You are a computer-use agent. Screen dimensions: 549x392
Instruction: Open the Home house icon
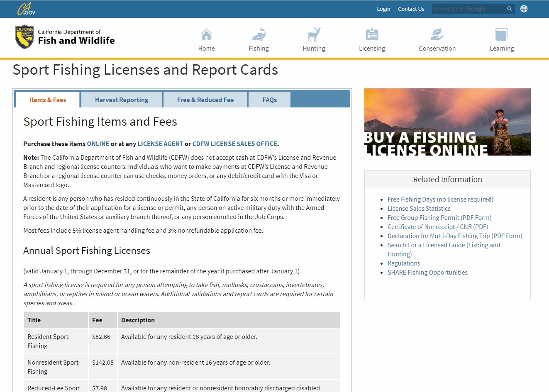[x=206, y=34]
